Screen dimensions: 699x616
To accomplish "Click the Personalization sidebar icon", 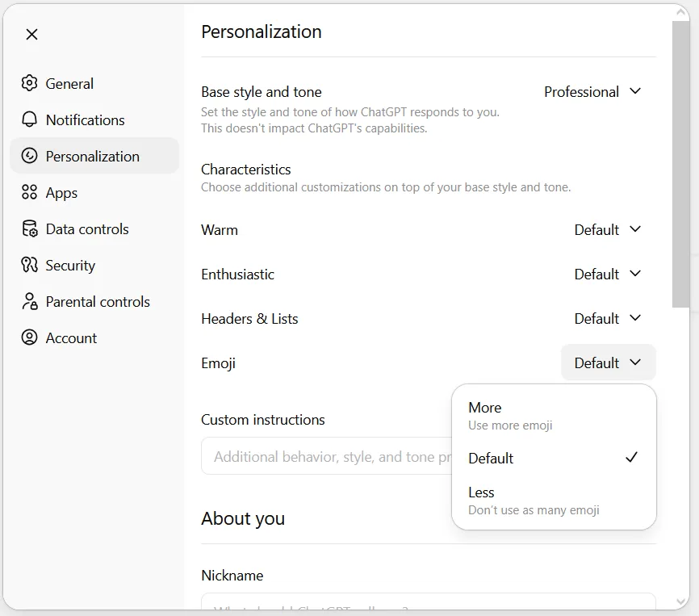I will coord(30,156).
